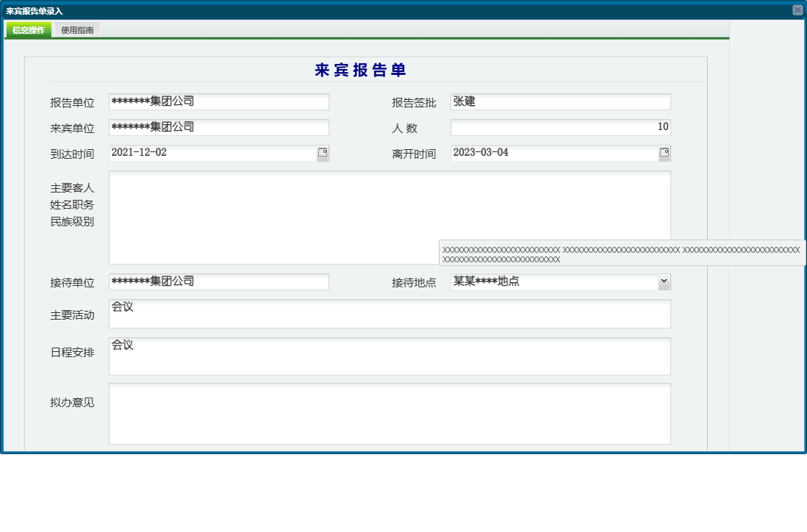Click the 来宾单位 input field
This screenshot has width=807, height=532.
[219, 127]
